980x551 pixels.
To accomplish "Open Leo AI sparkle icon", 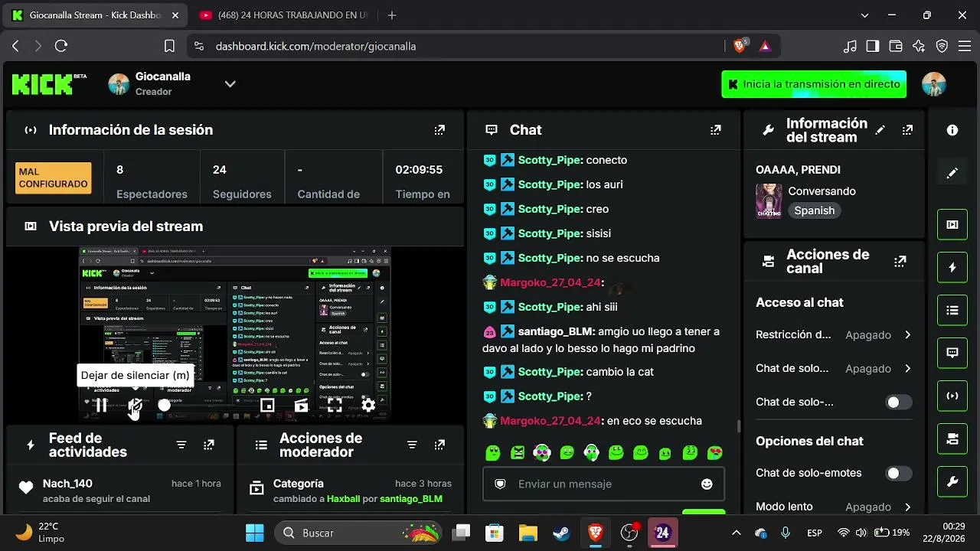I will (919, 46).
